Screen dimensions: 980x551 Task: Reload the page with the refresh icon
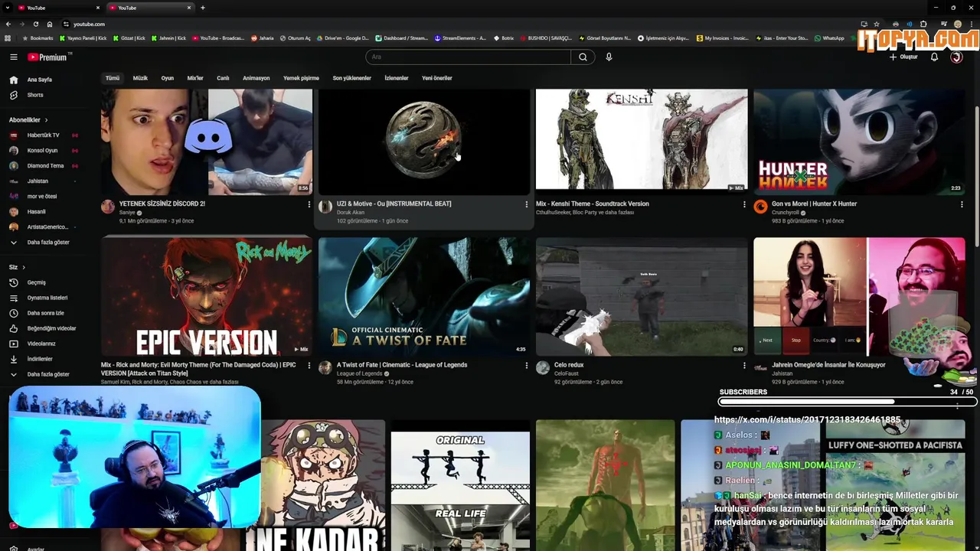point(35,24)
